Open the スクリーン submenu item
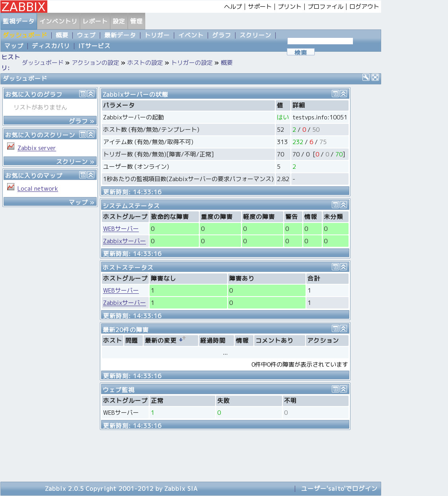 255,35
